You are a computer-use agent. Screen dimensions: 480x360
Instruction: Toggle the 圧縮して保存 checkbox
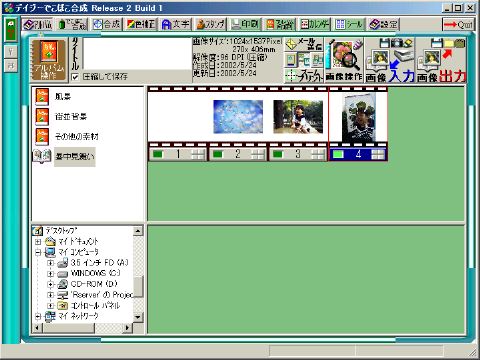[x=75, y=77]
